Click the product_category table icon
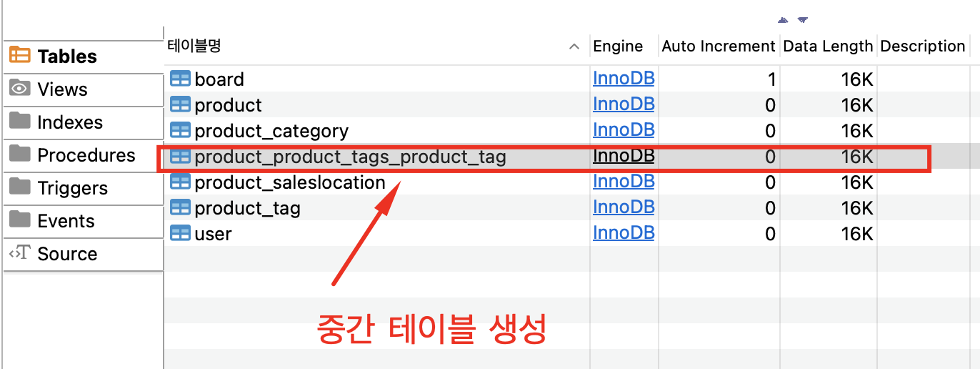This screenshot has width=980, height=369. click(180, 131)
